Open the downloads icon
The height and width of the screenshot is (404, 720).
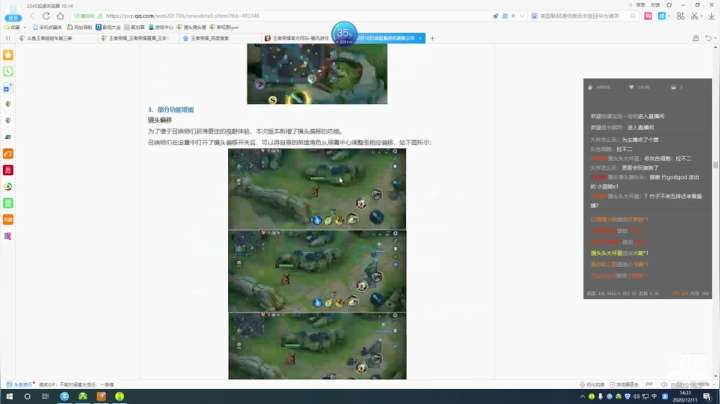tap(711, 16)
